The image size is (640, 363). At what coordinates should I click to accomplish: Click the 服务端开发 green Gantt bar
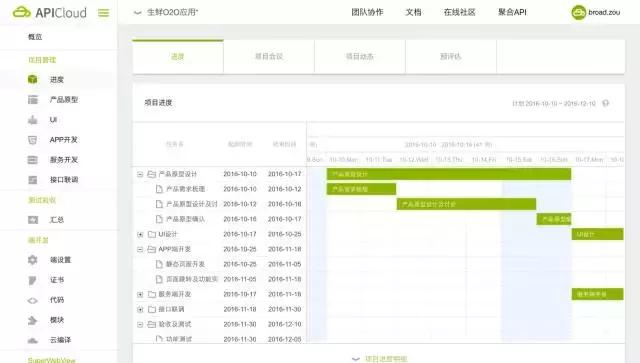(x=598, y=294)
